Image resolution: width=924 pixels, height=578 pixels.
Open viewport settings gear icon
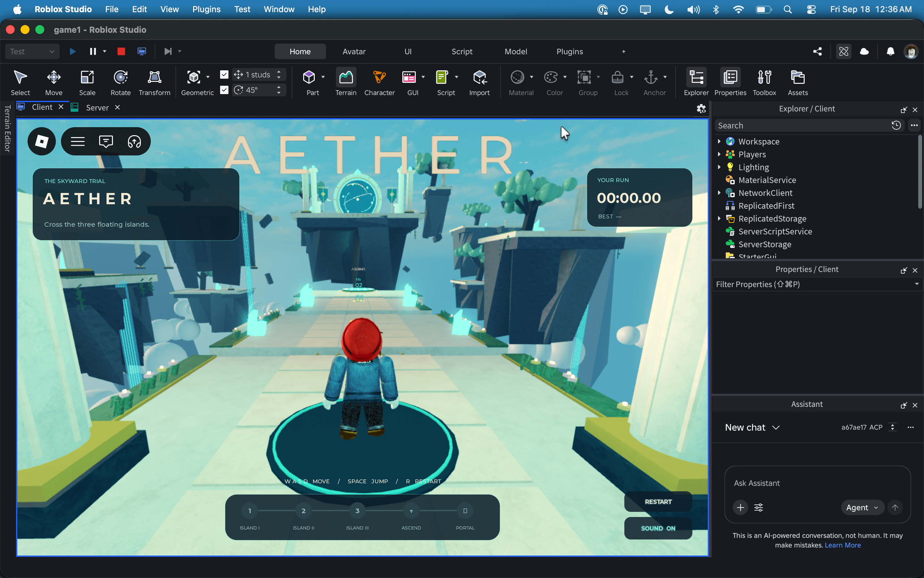(x=701, y=109)
